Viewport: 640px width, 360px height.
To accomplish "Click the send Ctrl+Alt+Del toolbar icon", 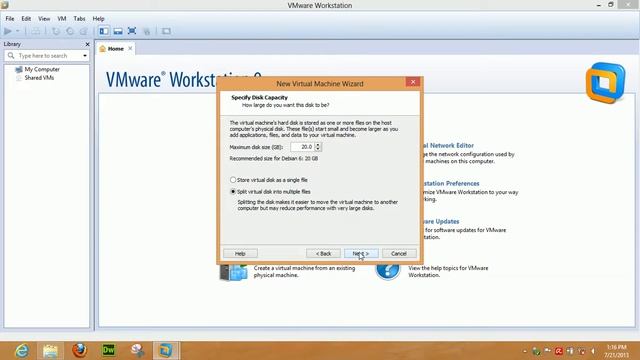I will point(36,31).
